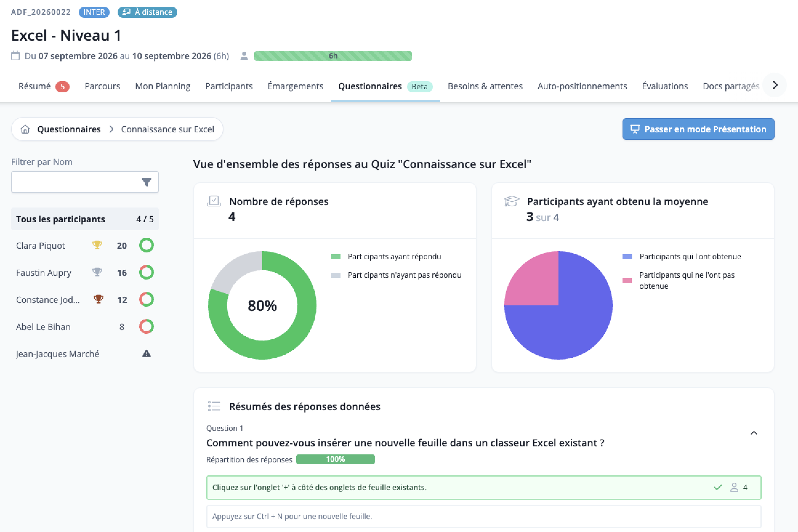Collapse Question 1 with the chevron
Screen dimensions: 798x532
(x=754, y=433)
